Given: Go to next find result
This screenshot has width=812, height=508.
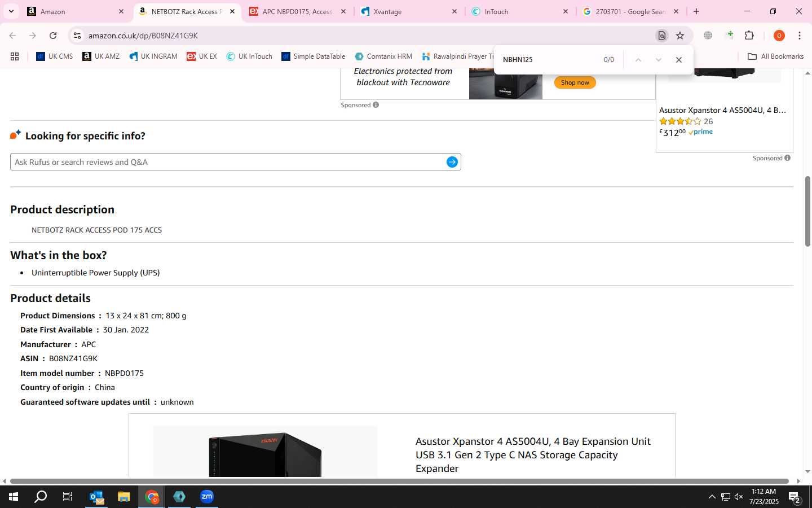Looking at the screenshot, I should click(658, 60).
